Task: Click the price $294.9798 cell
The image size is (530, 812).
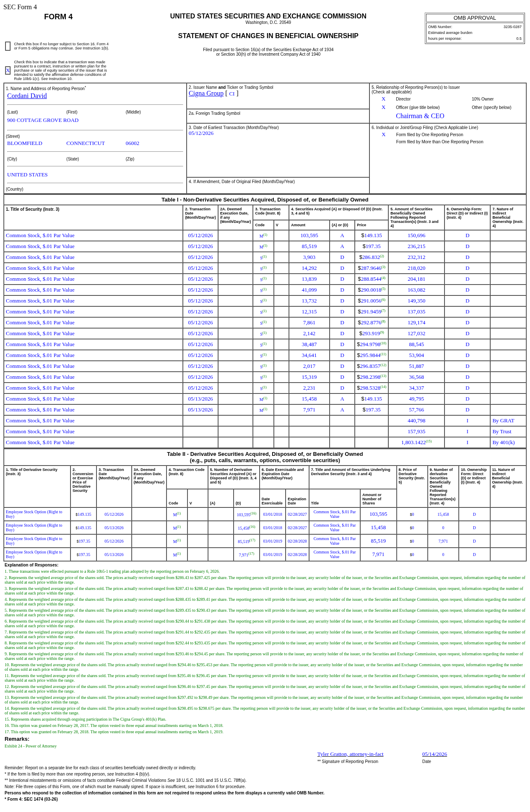Action: coord(372,344)
